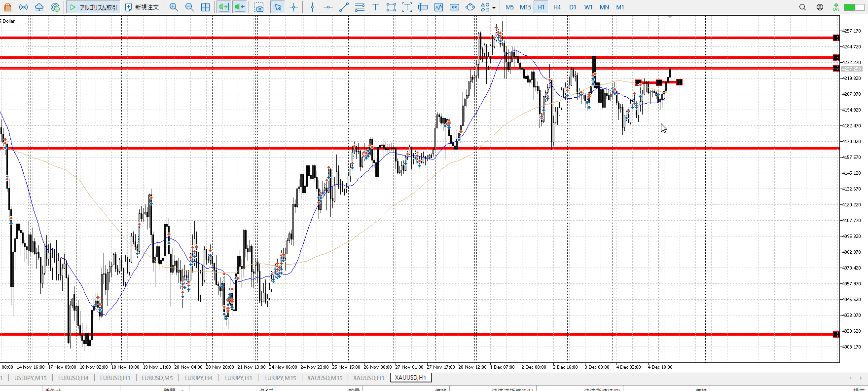Switch timeframe to H4
The image size is (868, 391).
coord(557,7)
